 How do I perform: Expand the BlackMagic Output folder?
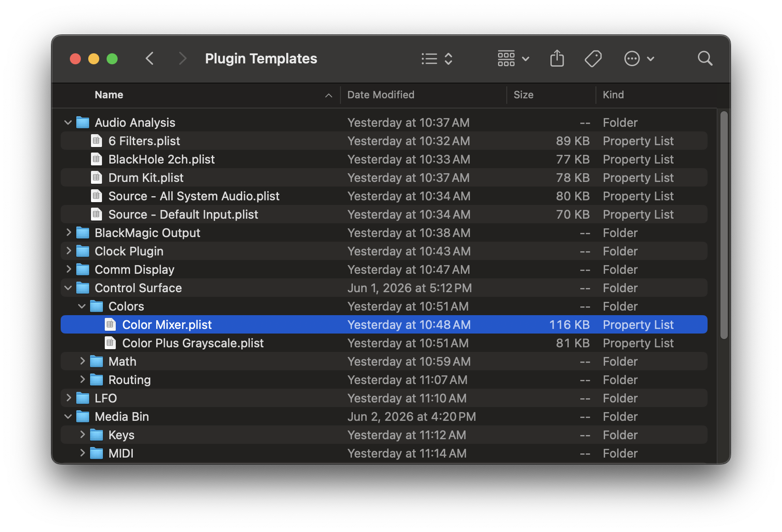coord(68,233)
